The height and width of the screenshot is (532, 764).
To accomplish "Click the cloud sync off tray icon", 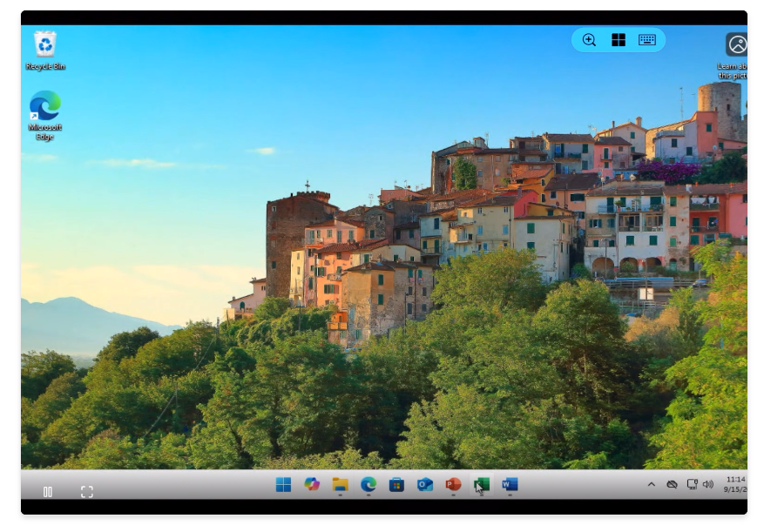I will [x=672, y=484].
